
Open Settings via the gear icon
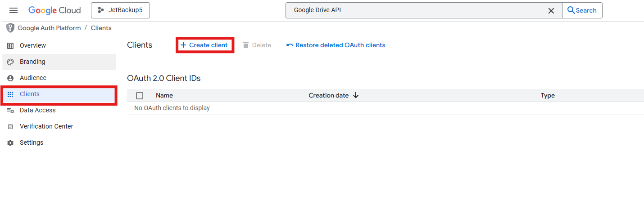pyautogui.click(x=10, y=143)
